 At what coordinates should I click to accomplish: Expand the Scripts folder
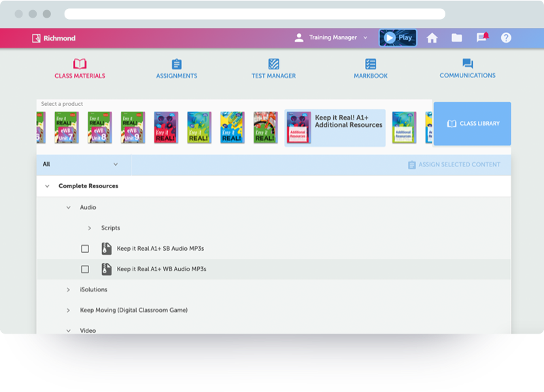pos(90,228)
